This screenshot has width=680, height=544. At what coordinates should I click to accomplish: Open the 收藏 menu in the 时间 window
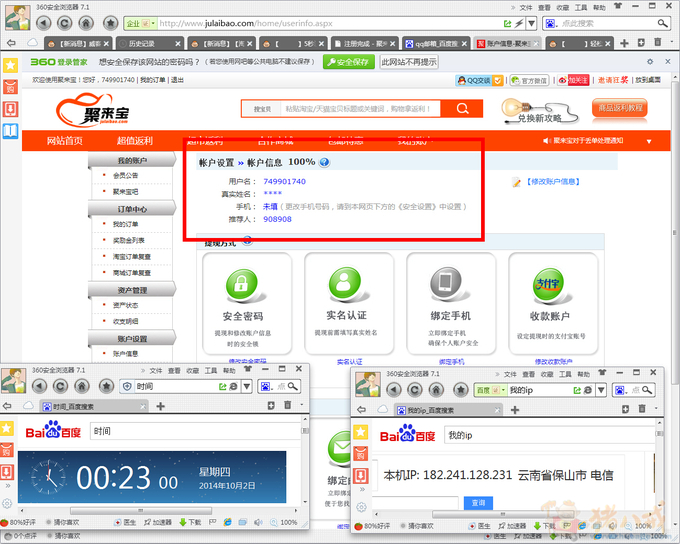point(192,370)
